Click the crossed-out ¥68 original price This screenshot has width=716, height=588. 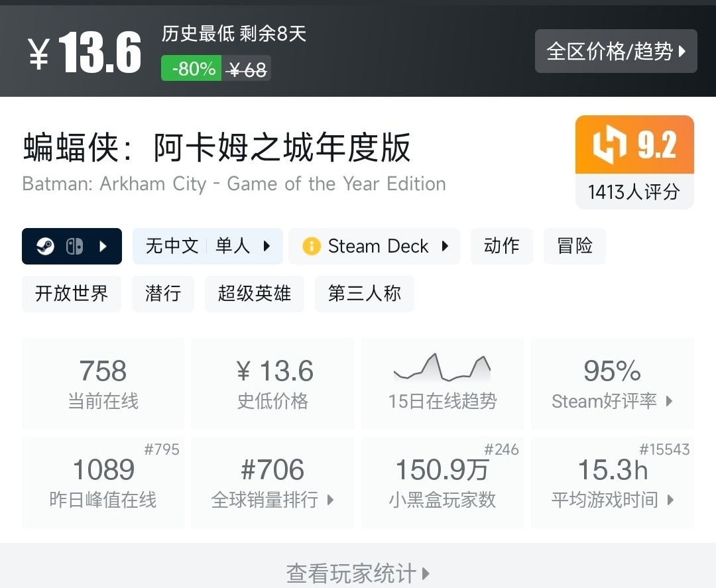[x=247, y=69]
